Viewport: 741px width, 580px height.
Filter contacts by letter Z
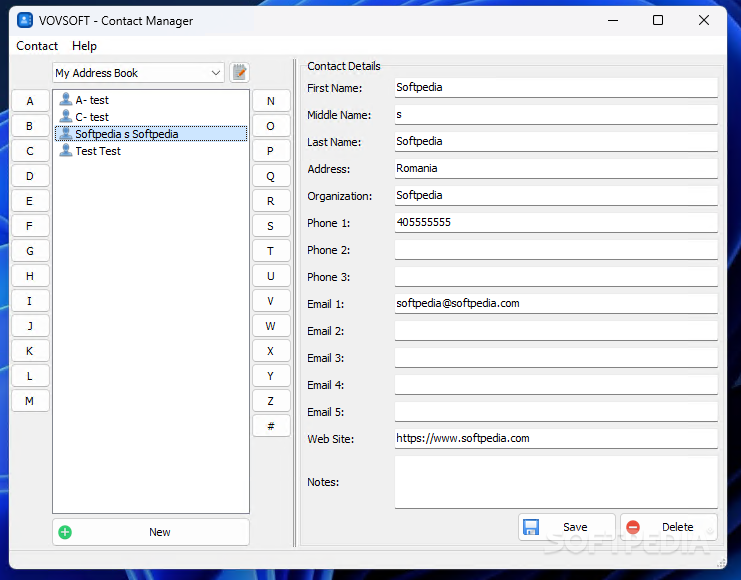(x=271, y=401)
